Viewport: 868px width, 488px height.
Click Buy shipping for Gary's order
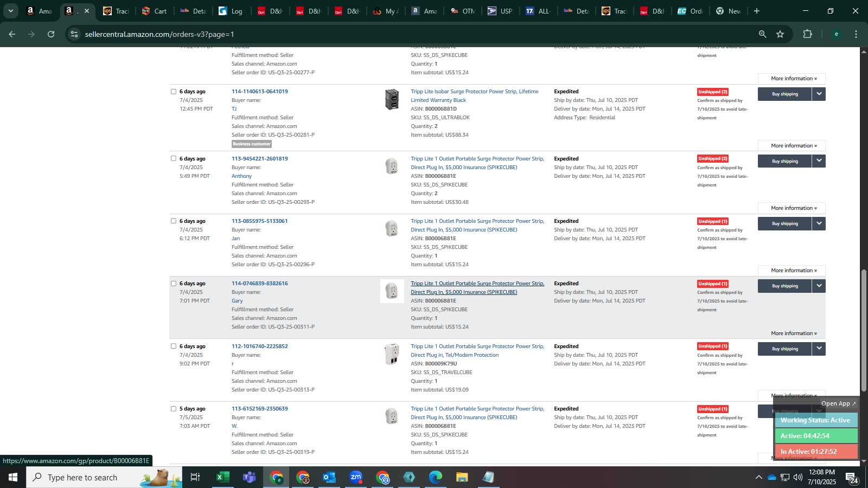coord(785,286)
